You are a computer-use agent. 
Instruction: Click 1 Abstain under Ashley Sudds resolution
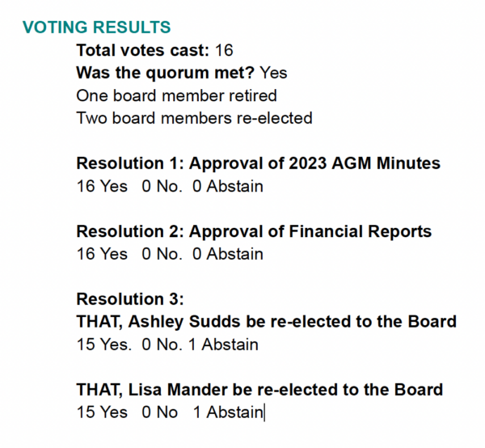pos(223,344)
